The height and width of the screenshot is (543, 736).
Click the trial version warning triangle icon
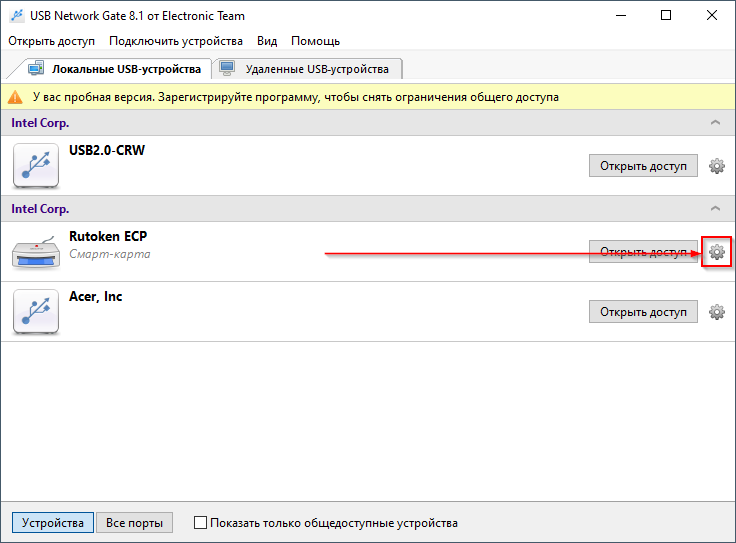pos(15,97)
